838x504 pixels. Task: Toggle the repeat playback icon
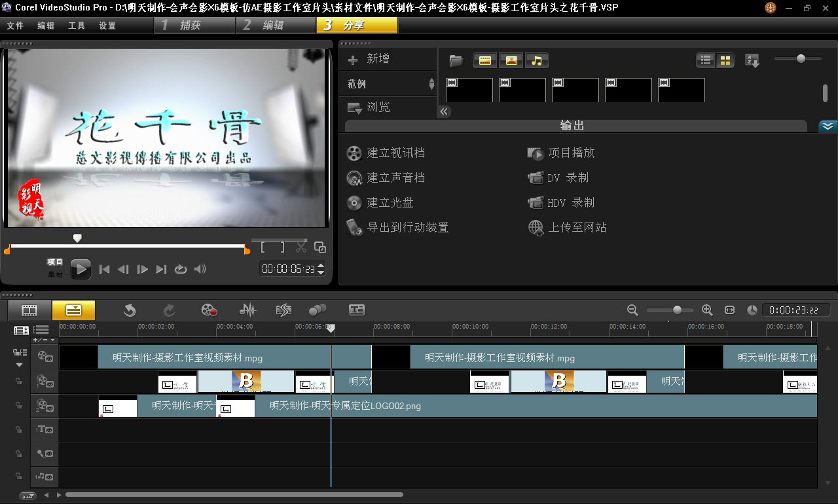[x=181, y=269]
